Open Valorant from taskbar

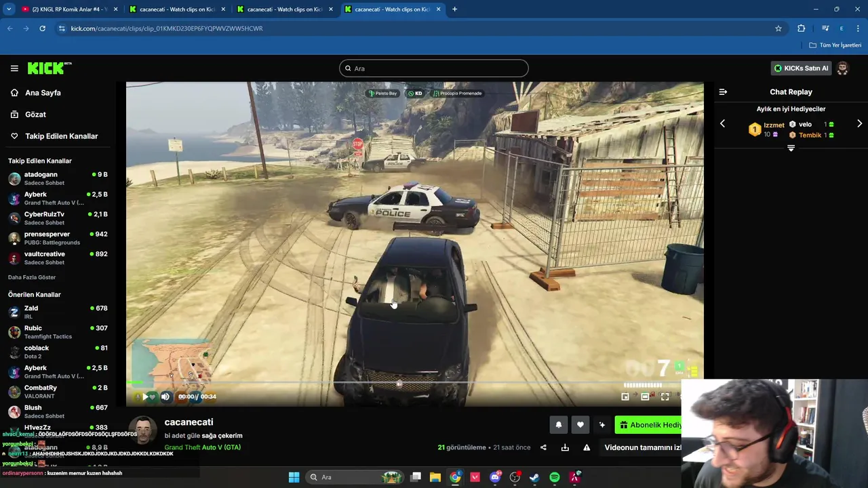pos(475,477)
